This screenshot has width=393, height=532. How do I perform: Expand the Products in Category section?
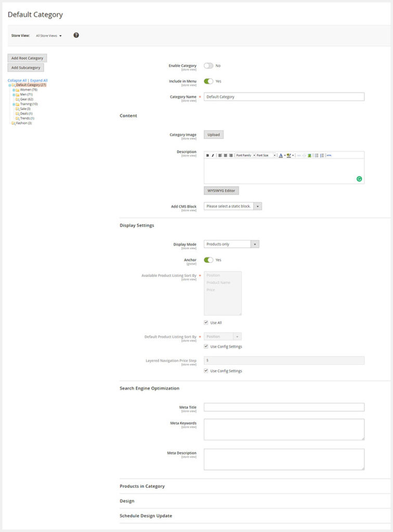click(x=142, y=486)
